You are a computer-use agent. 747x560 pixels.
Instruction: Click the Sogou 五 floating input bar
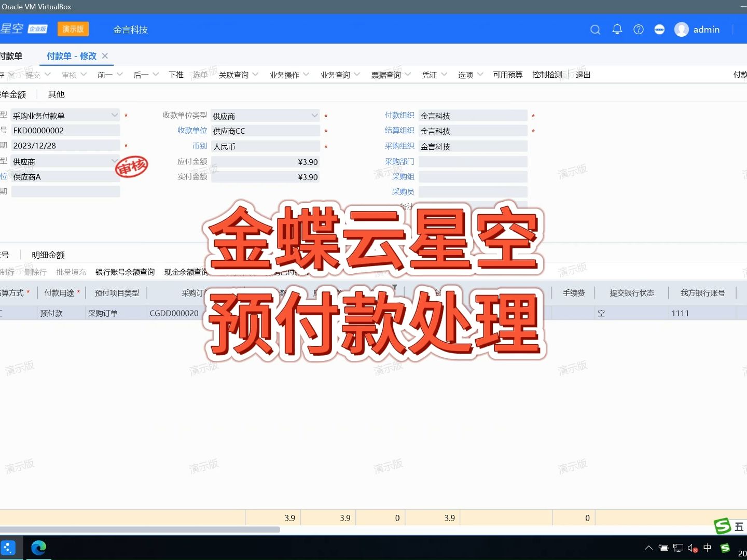pyautogui.click(x=730, y=526)
